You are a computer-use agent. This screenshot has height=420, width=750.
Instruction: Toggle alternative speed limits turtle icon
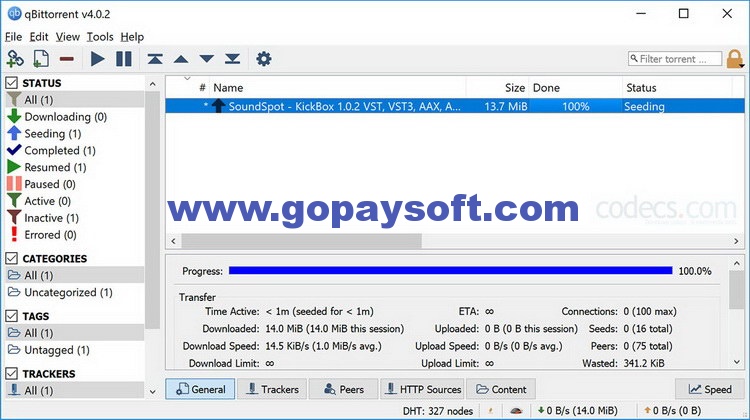click(x=516, y=410)
